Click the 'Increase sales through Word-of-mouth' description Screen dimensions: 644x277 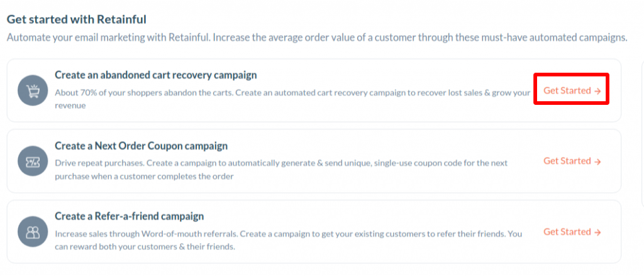pos(288,241)
